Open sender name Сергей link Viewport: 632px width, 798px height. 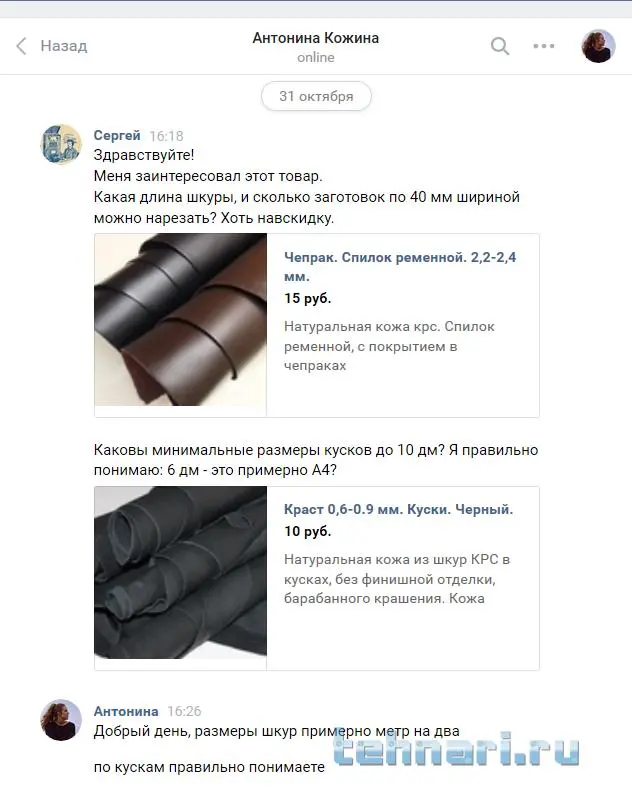click(117, 135)
